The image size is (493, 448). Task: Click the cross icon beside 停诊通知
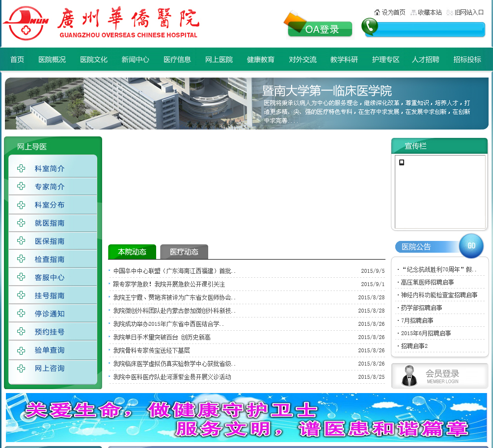21,313
